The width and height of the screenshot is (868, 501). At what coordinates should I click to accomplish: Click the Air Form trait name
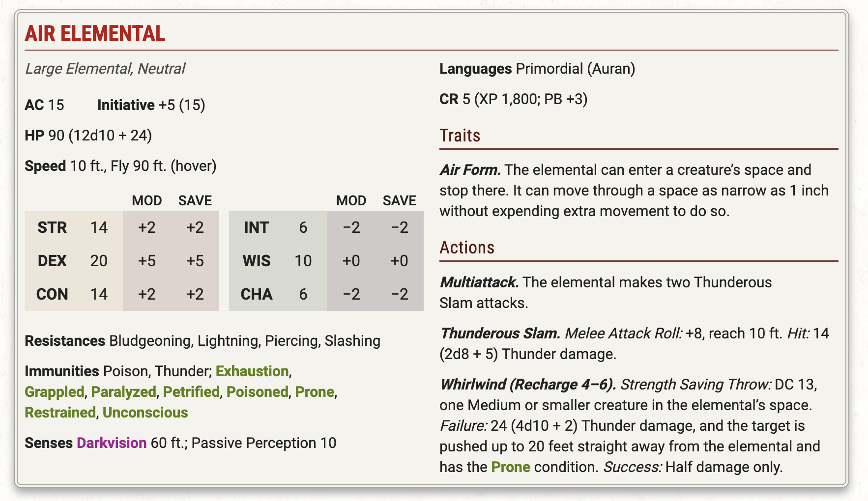coord(470,169)
